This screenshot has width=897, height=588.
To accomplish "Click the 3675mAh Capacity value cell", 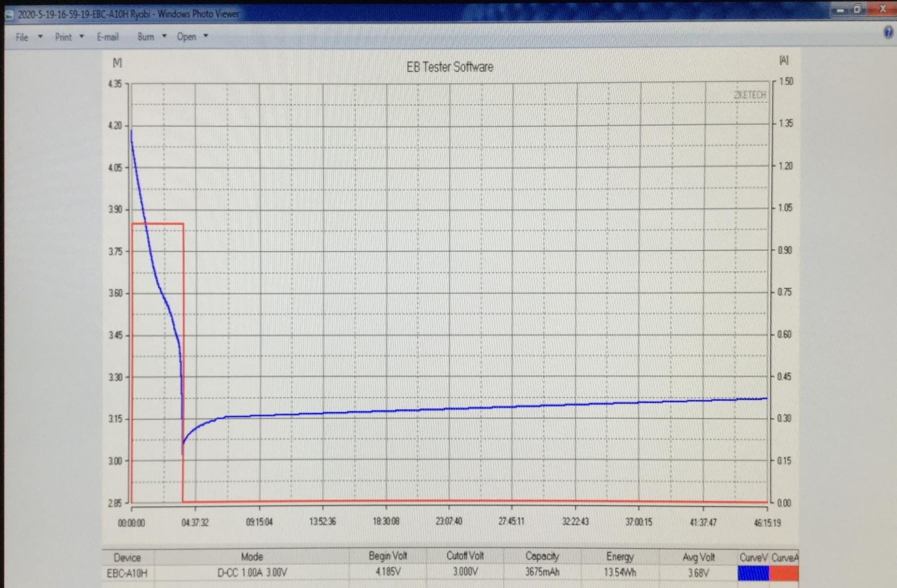I will pyautogui.click(x=542, y=572).
